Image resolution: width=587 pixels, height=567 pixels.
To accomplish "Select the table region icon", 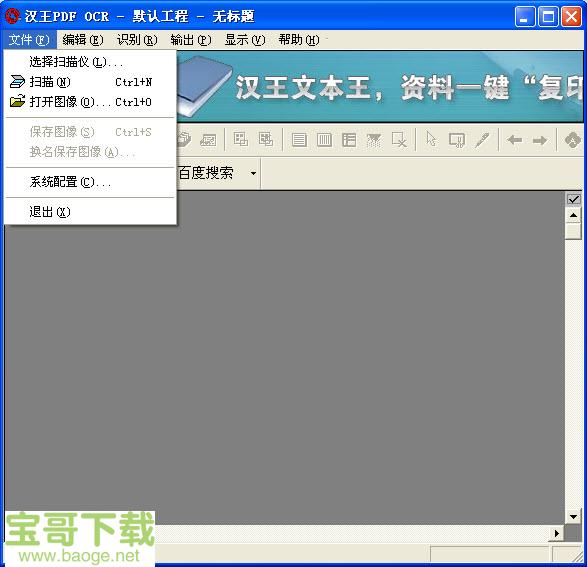I will 349,140.
